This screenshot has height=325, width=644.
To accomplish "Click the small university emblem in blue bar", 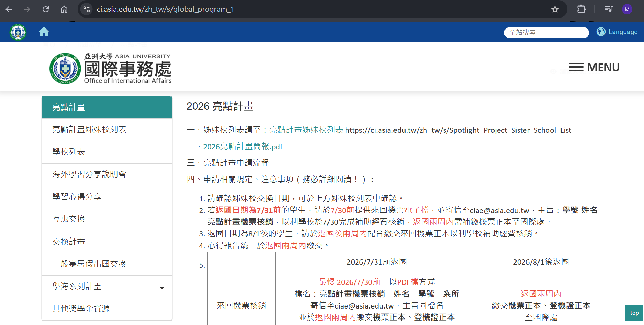I will tap(18, 32).
